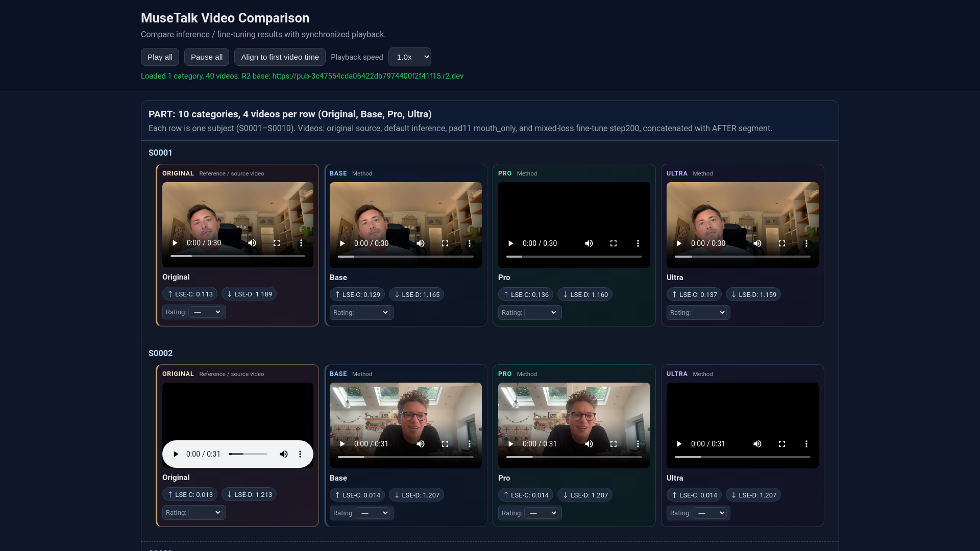Open Rating dropdown for S0001 Original
980x551 pixels.
click(207, 312)
